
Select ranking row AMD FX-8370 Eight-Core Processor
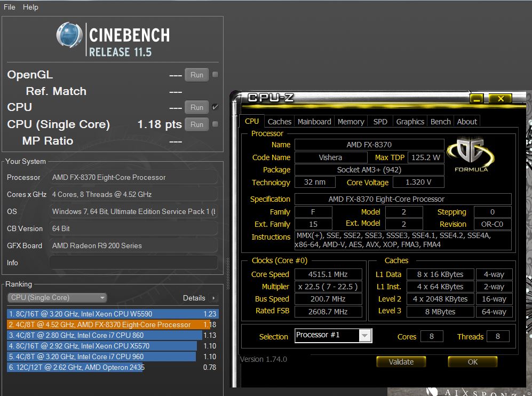point(112,324)
